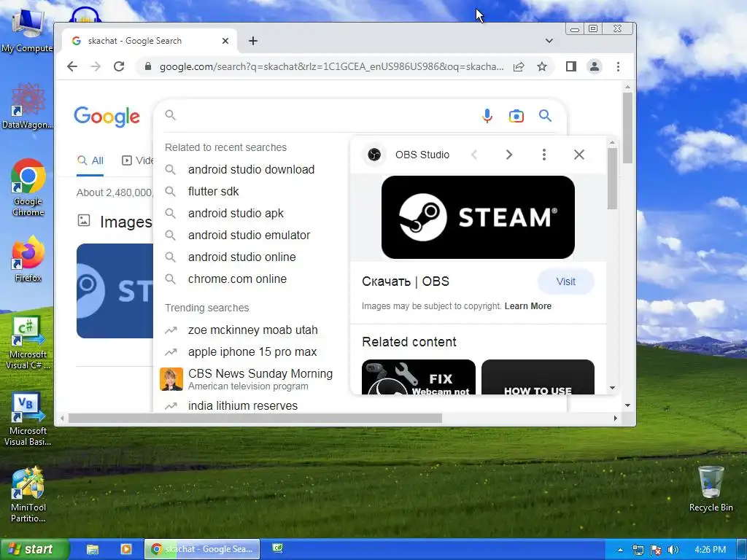Click the folder quick launch taskbar icon
747x560 pixels.
tap(93, 550)
